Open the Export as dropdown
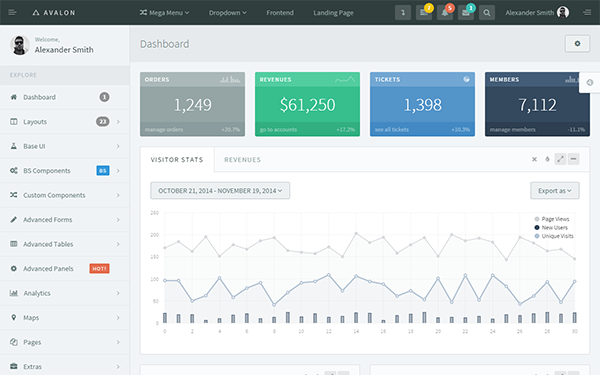Viewport: 600px width, 375px height. pyautogui.click(x=554, y=191)
